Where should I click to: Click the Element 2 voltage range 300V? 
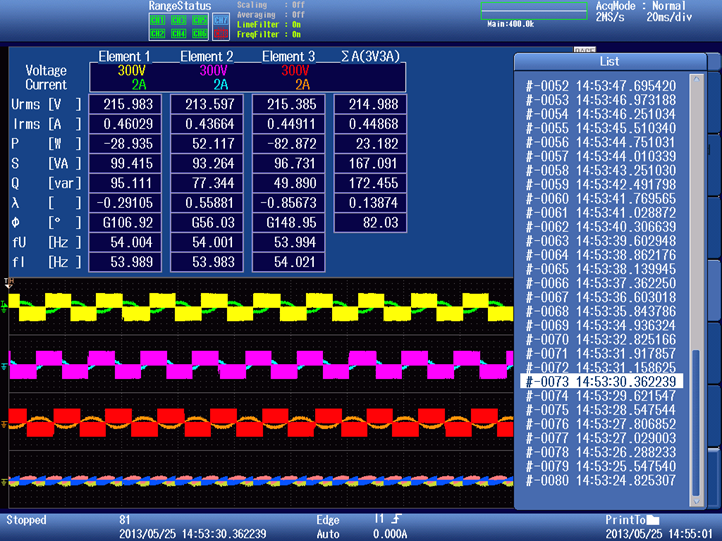pos(213,70)
